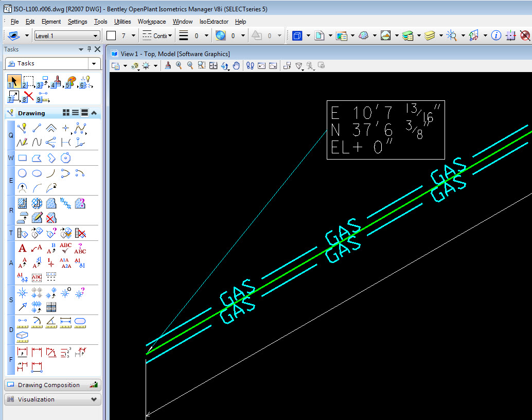Click the line weight preview bars
This screenshot has height=420, width=532.
[184, 36]
